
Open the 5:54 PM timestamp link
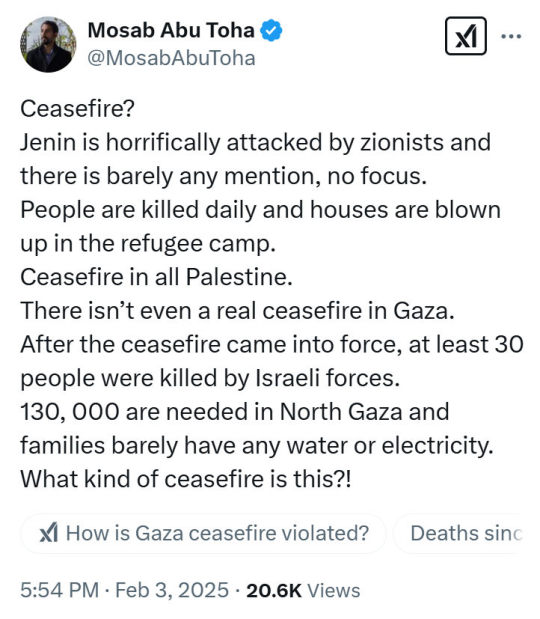tap(60, 590)
